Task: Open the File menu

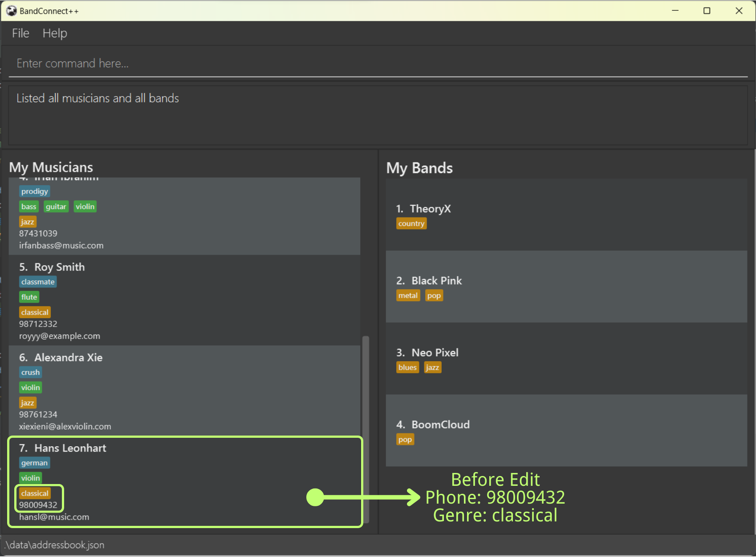Action: click(x=20, y=33)
